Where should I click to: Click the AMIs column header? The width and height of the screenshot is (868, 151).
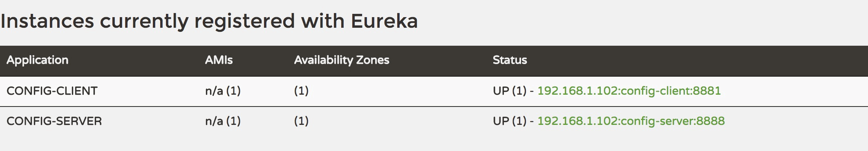pos(219,60)
